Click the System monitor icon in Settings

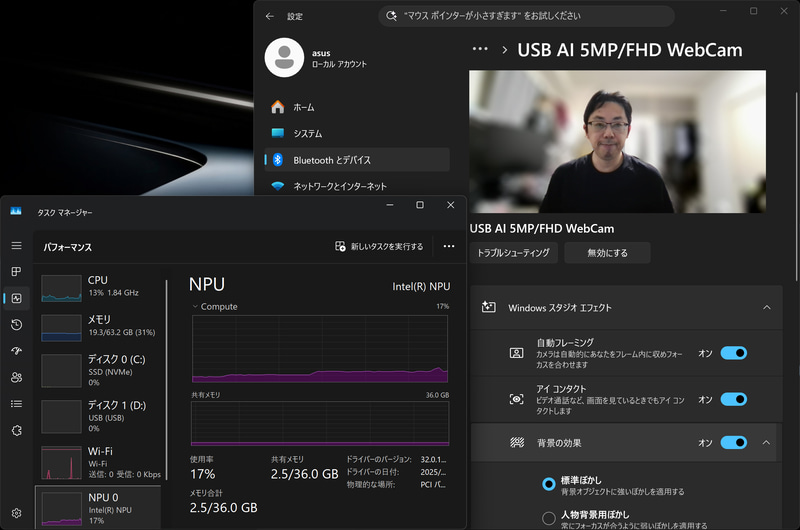pos(278,133)
